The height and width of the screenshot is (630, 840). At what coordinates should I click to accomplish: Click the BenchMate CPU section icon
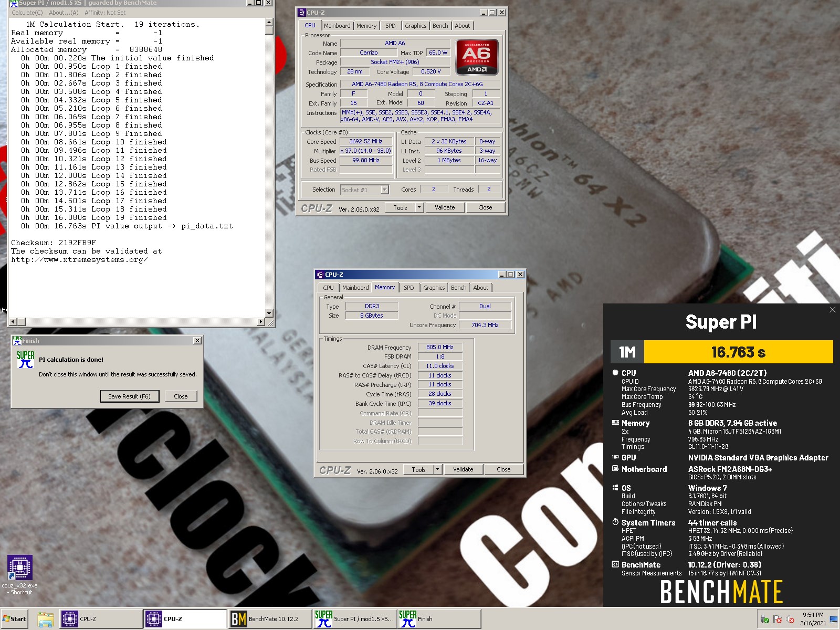[615, 373]
